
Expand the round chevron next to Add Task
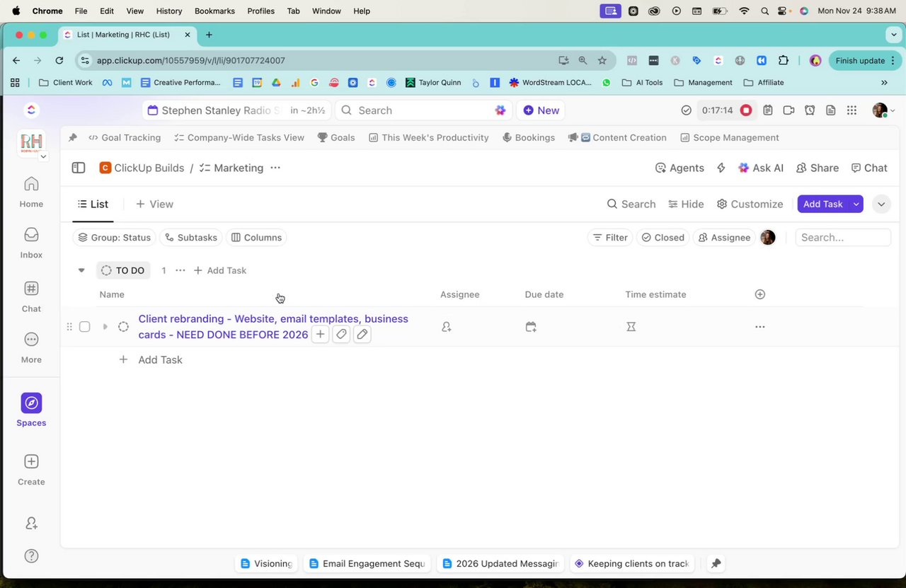(881, 204)
